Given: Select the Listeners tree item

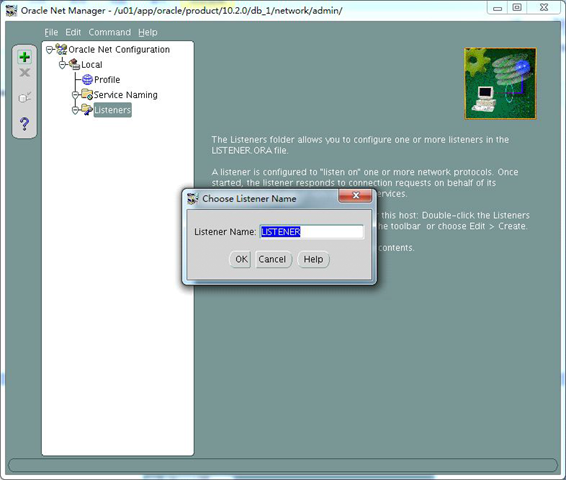Looking at the screenshot, I should 113,110.
